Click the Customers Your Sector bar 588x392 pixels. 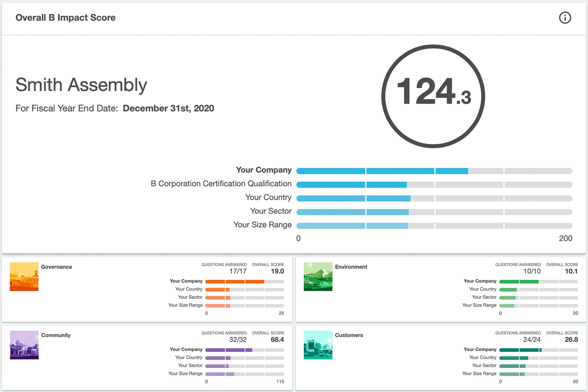pos(539,366)
